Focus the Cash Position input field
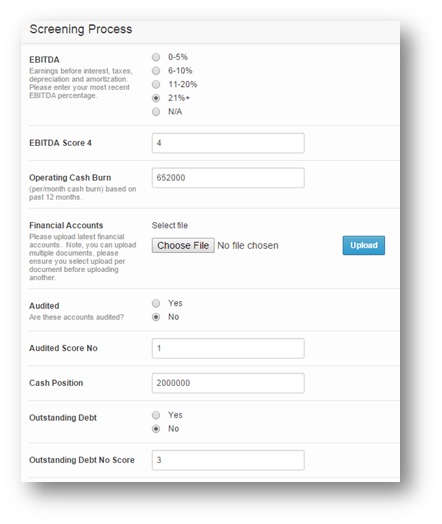Screen dimensions: 442x524 click(x=228, y=383)
